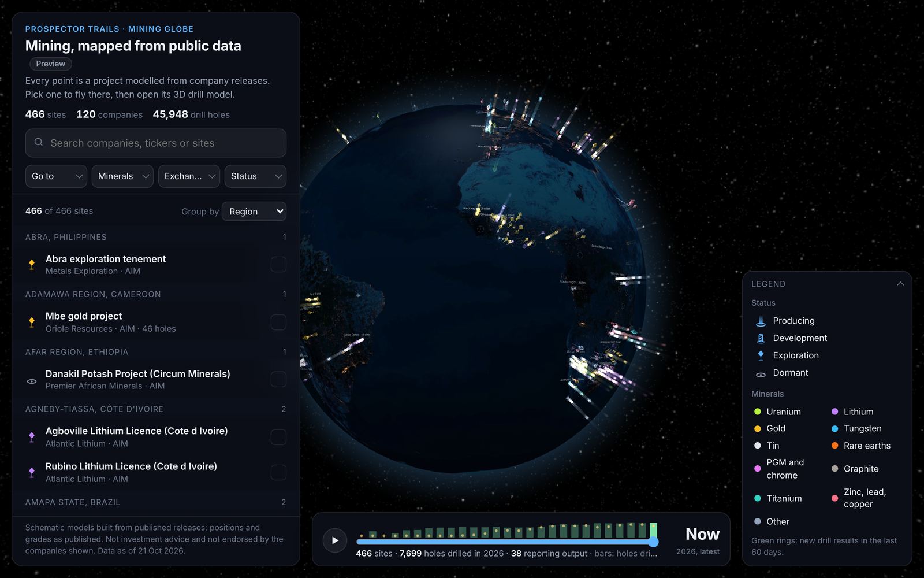Viewport: 924px width, 578px height.
Task: Open the Exchange filter dropdown
Action: tap(189, 176)
